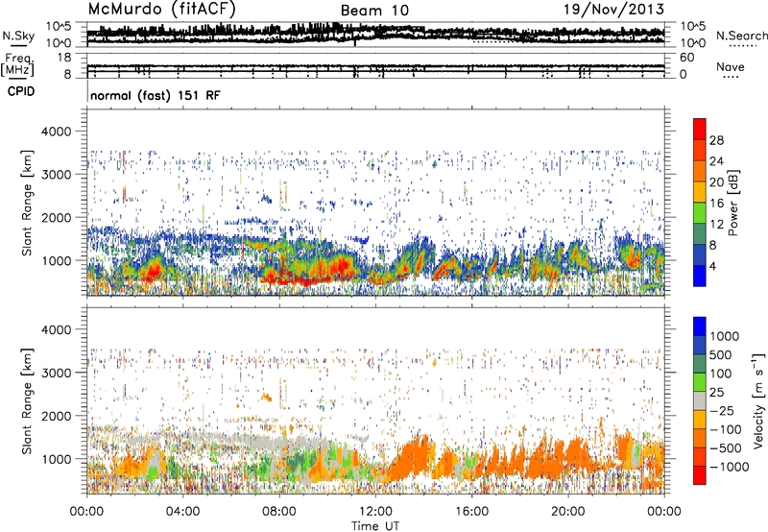The image size is (768, 532).
Task: Click the 3000 km tick of velocity panel
Action: (57, 373)
